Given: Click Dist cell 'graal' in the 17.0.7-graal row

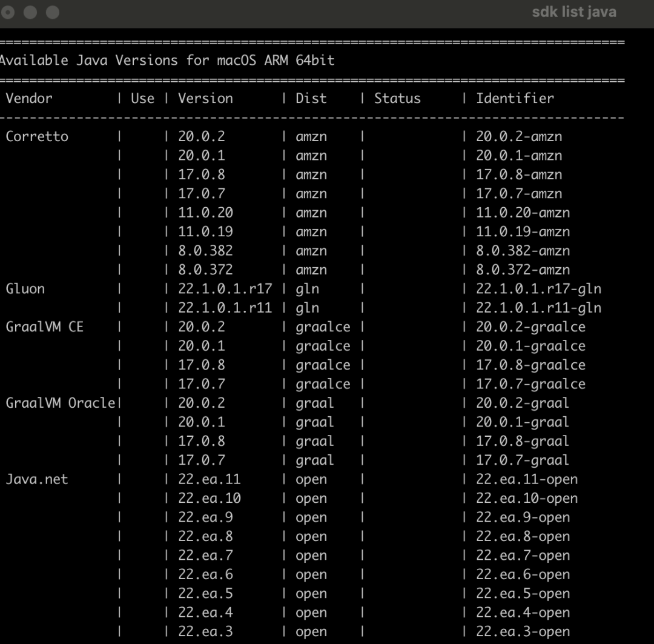Looking at the screenshot, I should 315,460.
